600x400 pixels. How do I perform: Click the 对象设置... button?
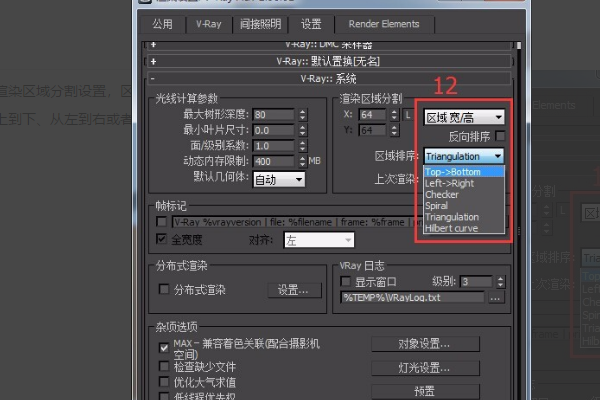point(425,344)
